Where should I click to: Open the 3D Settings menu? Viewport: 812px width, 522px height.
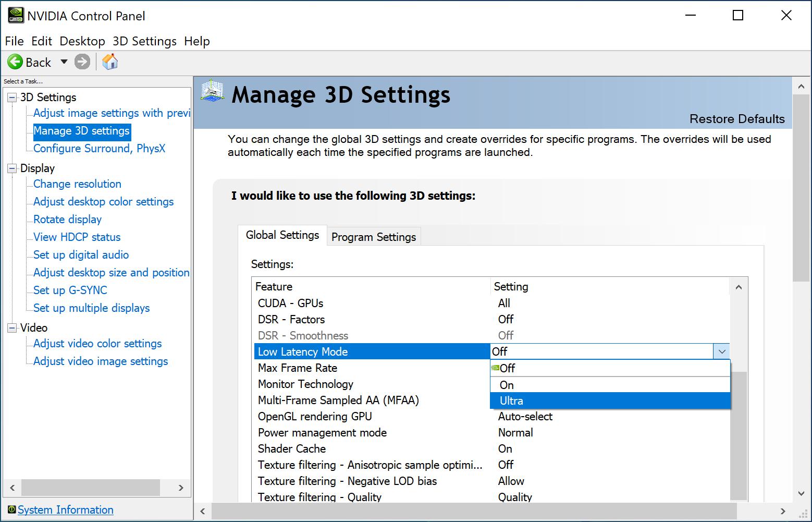point(144,41)
